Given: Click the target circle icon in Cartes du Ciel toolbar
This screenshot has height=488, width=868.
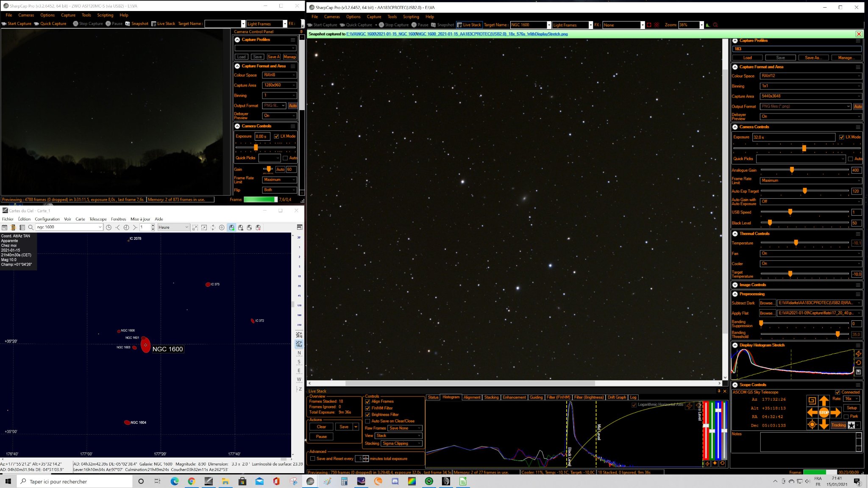Looking at the screenshot, I should click(222, 227).
